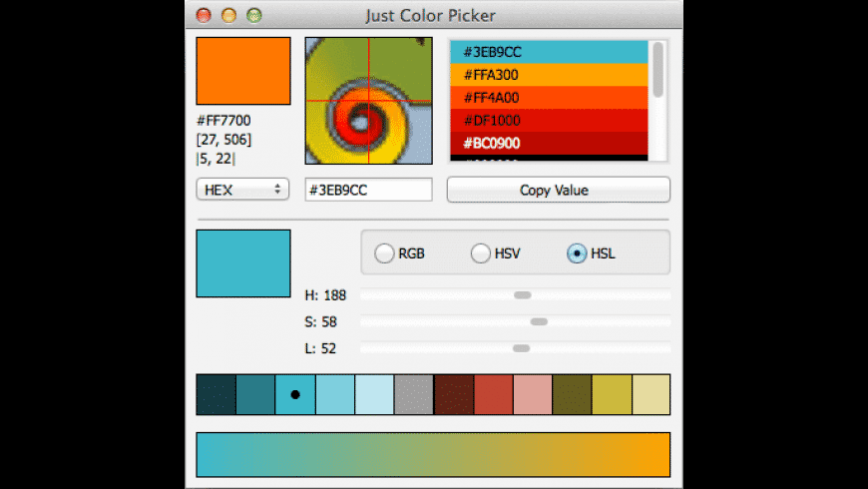Click the magnified screen preview thumbnail
Screen dimensions: 868x489
point(369,101)
